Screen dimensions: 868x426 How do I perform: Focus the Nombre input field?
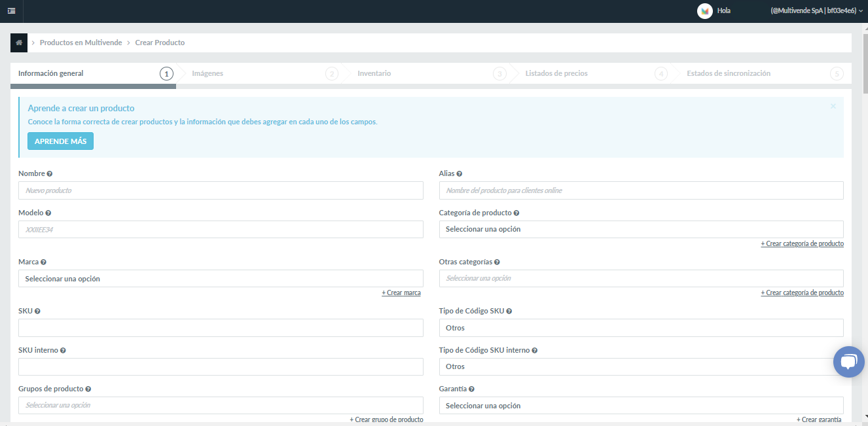(221, 190)
